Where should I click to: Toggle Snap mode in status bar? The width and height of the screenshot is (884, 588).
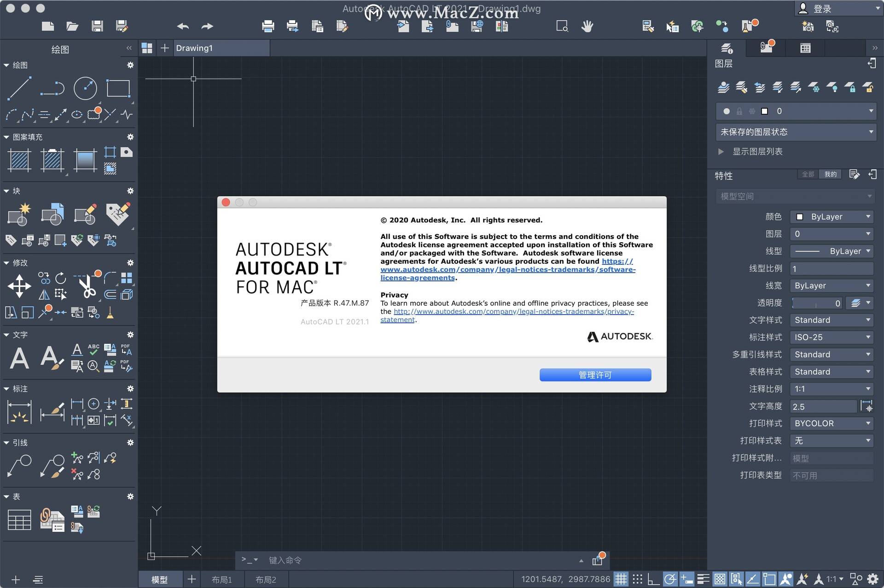638,579
